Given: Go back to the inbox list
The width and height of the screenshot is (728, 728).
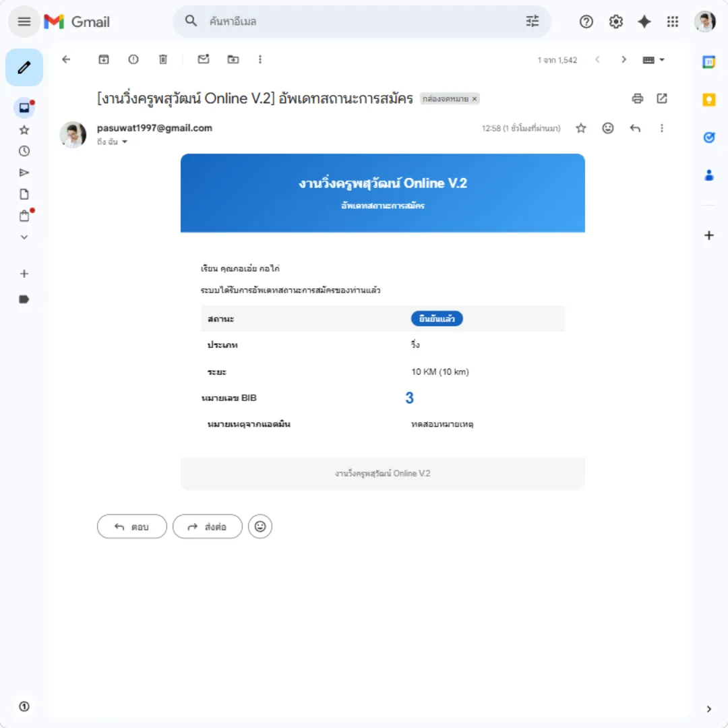Looking at the screenshot, I should (66, 59).
